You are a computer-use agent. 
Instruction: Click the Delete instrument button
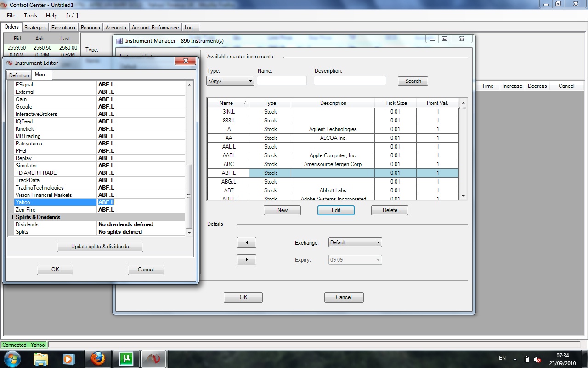390,210
